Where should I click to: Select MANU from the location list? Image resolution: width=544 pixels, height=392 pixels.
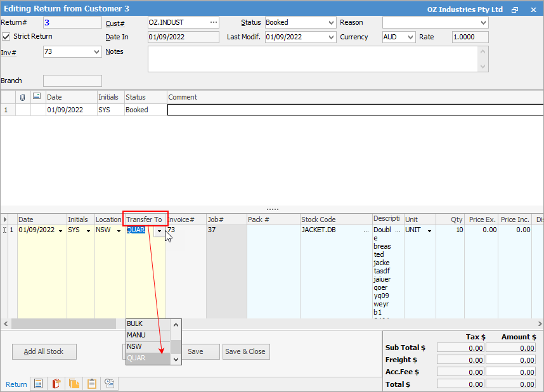tap(148, 336)
